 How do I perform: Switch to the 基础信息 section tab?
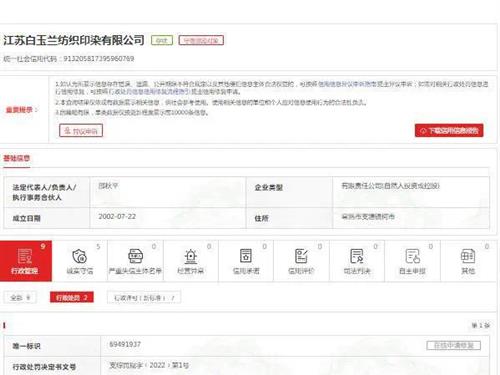[17, 158]
